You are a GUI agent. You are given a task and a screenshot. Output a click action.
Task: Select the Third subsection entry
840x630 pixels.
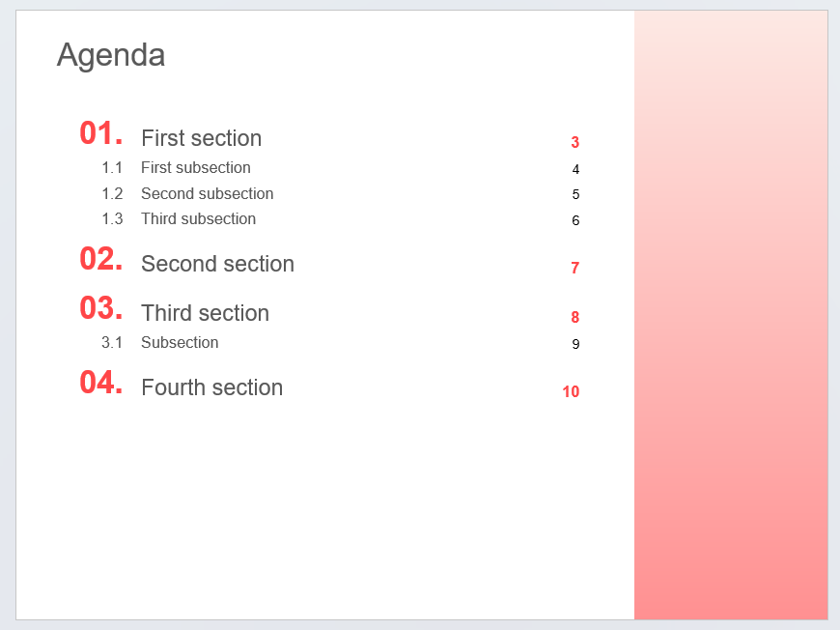[x=198, y=218]
